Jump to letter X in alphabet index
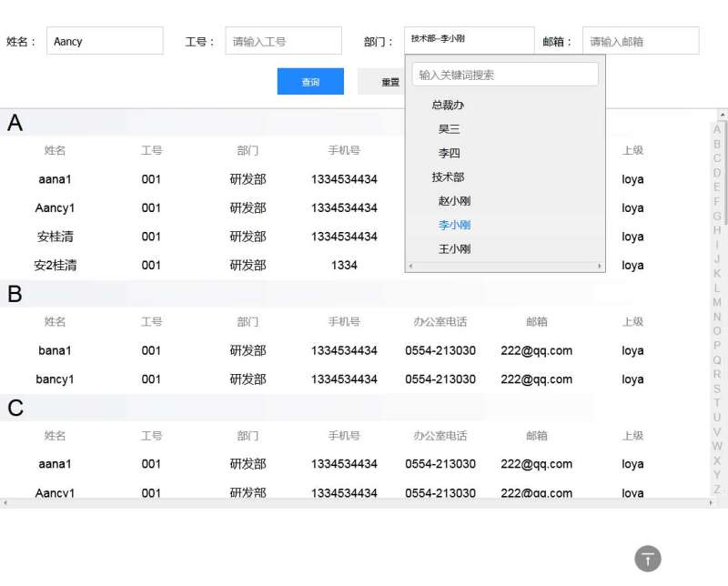The height and width of the screenshot is (586, 728). [x=717, y=460]
